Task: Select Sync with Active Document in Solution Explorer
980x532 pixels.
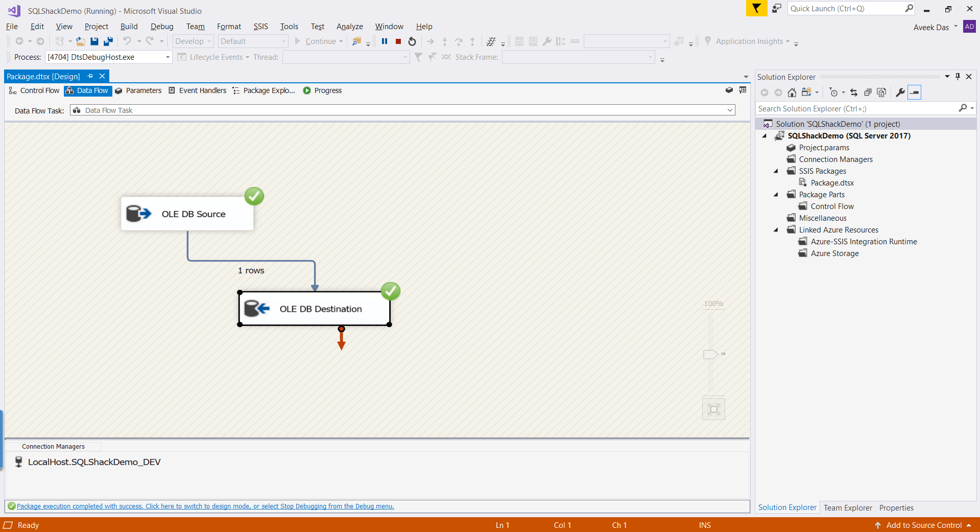Action: point(853,92)
